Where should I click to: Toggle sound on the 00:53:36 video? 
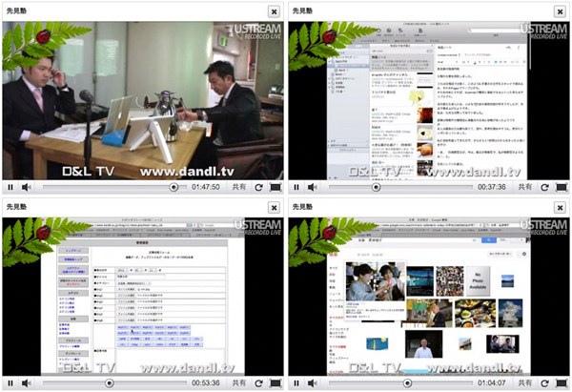click(x=27, y=382)
